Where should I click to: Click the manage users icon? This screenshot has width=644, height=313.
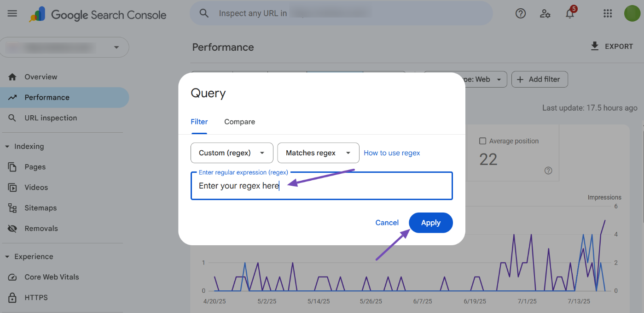pos(545,14)
